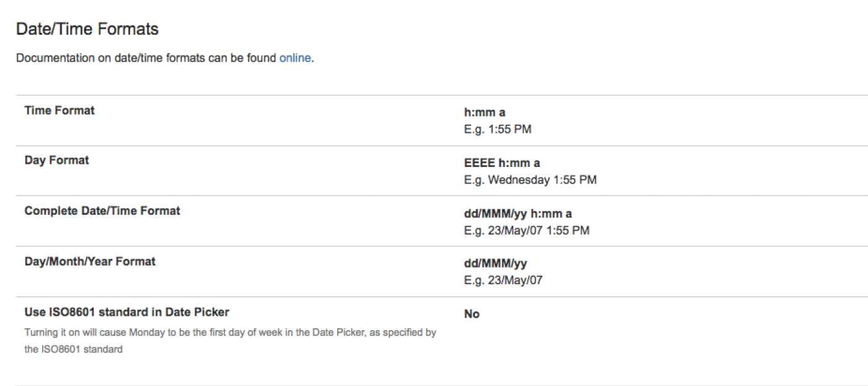Viewport: 868px width, 386px height.
Task: Select the Day/Month/Year Format label
Action: pos(90,261)
